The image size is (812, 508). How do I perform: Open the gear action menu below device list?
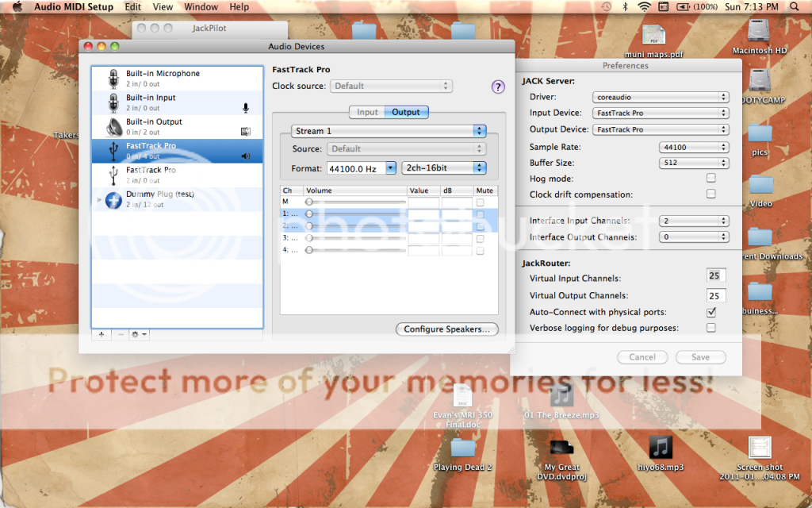(139, 334)
